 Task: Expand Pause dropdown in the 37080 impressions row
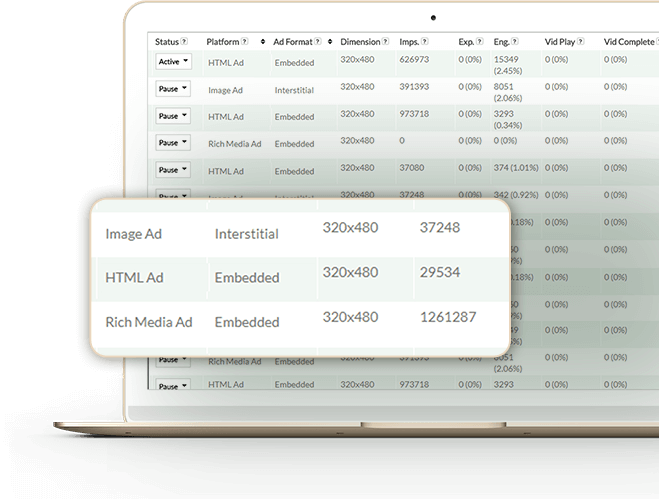pyautogui.click(x=172, y=170)
